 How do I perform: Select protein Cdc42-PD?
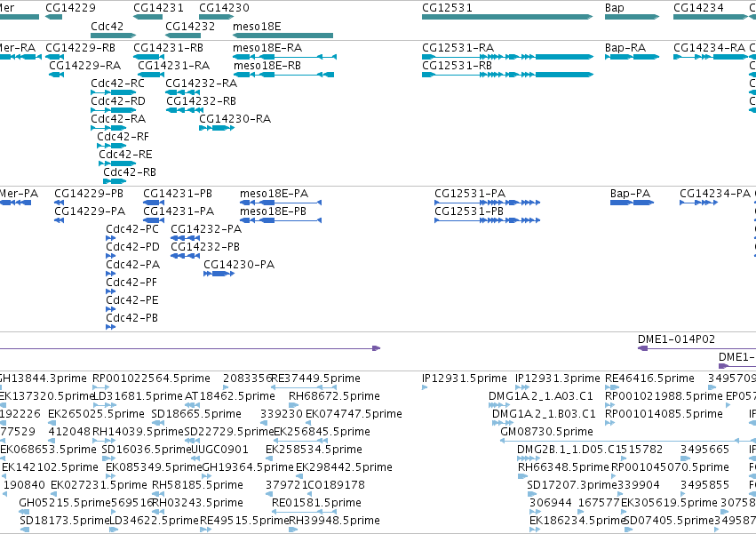pos(132,247)
